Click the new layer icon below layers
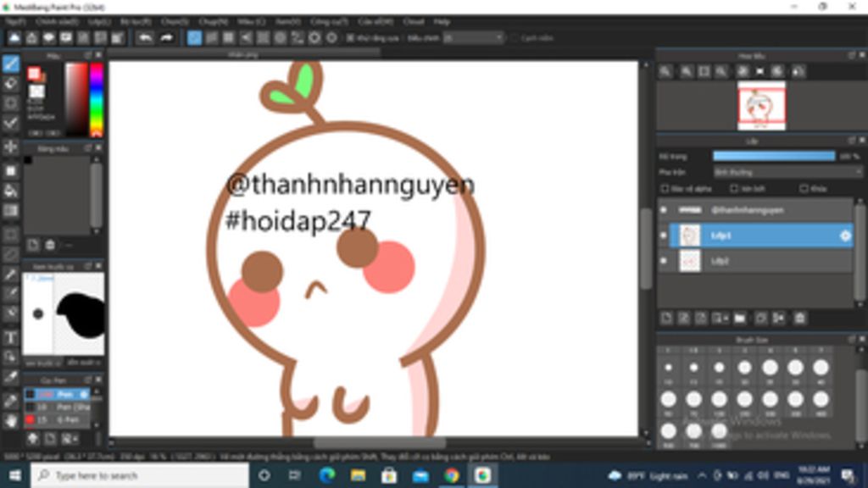Image resolution: width=868 pixels, height=488 pixels. (x=666, y=319)
